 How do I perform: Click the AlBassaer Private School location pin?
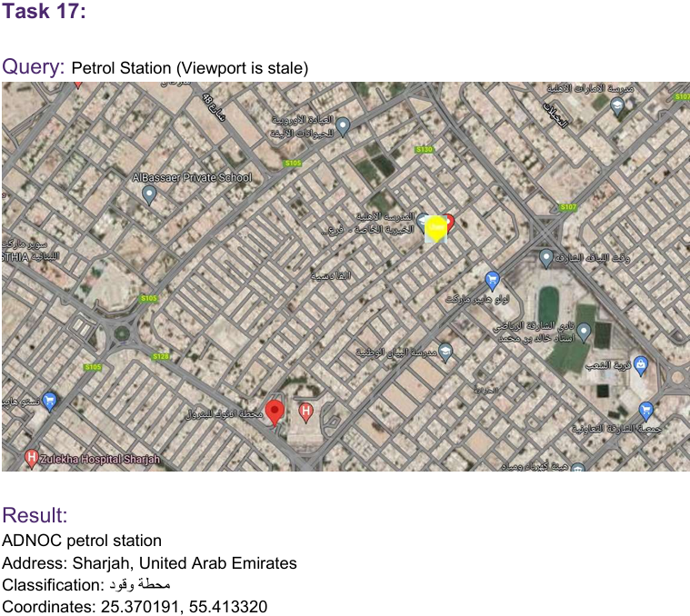149,195
